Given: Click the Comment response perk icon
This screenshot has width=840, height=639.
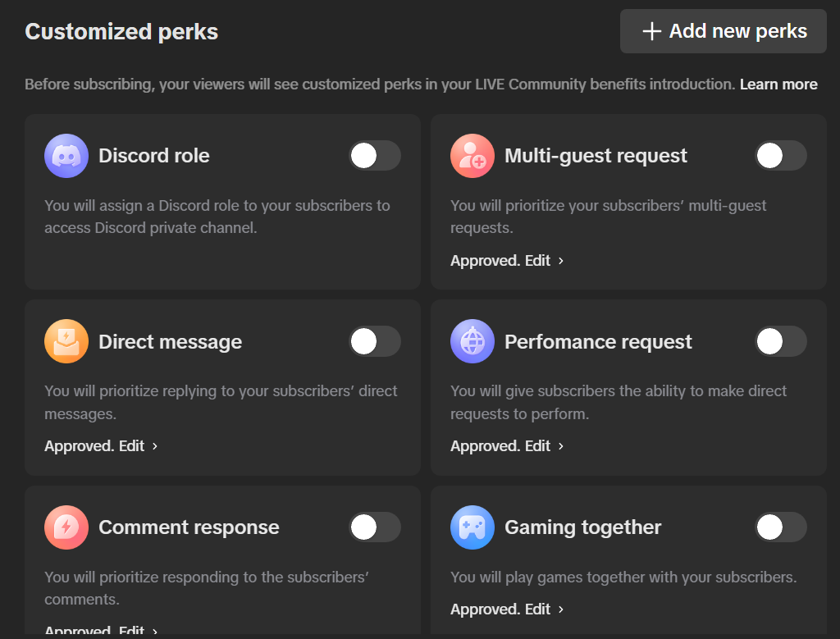Looking at the screenshot, I should 66,527.
